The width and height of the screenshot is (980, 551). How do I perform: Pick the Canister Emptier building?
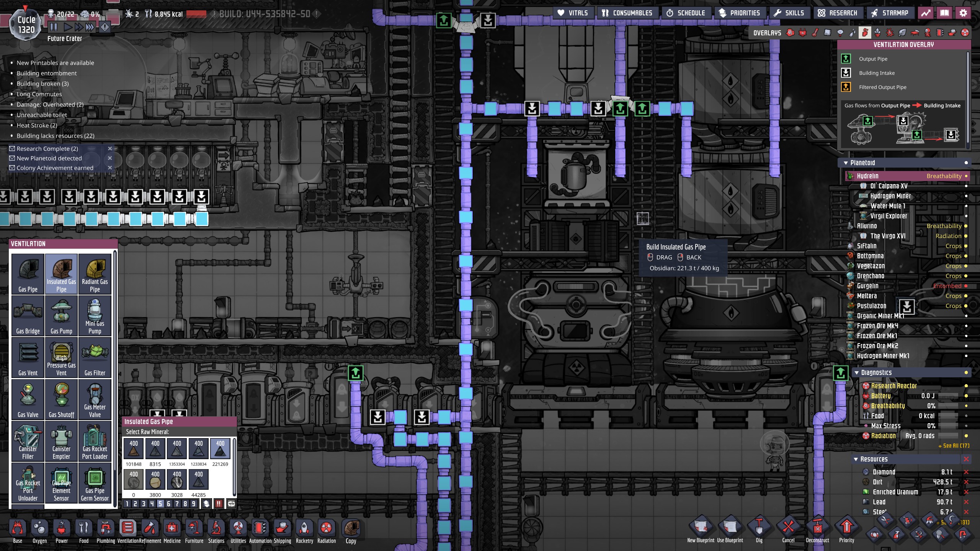coord(61,441)
